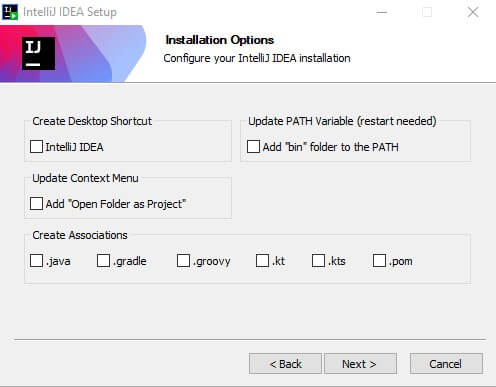Check Add "bin" folder to the PATH
The width and height of the screenshot is (496, 387).
pos(253,146)
